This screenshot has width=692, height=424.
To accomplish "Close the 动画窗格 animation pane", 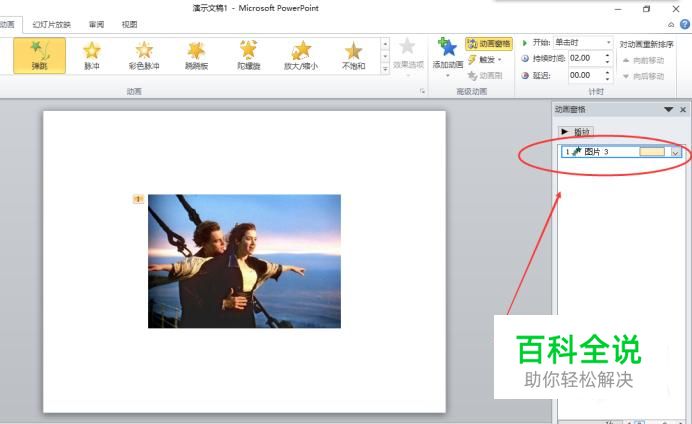I will click(683, 109).
